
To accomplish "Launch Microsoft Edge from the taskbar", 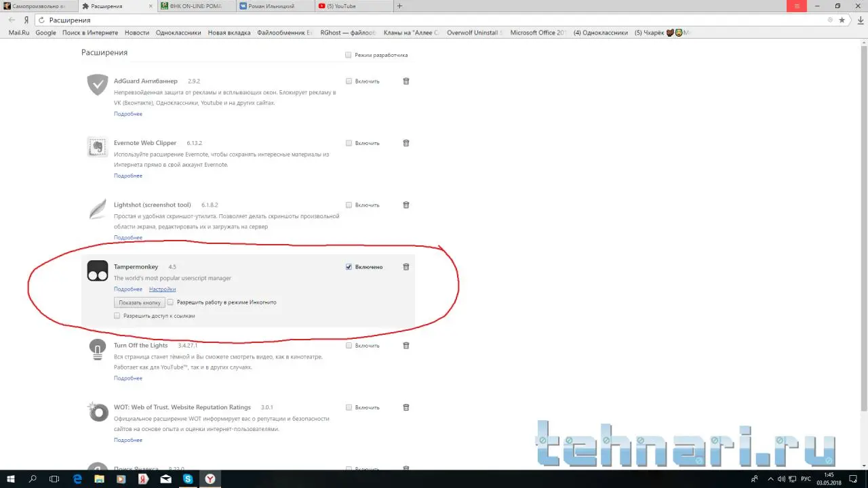I will tap(77, 479).
